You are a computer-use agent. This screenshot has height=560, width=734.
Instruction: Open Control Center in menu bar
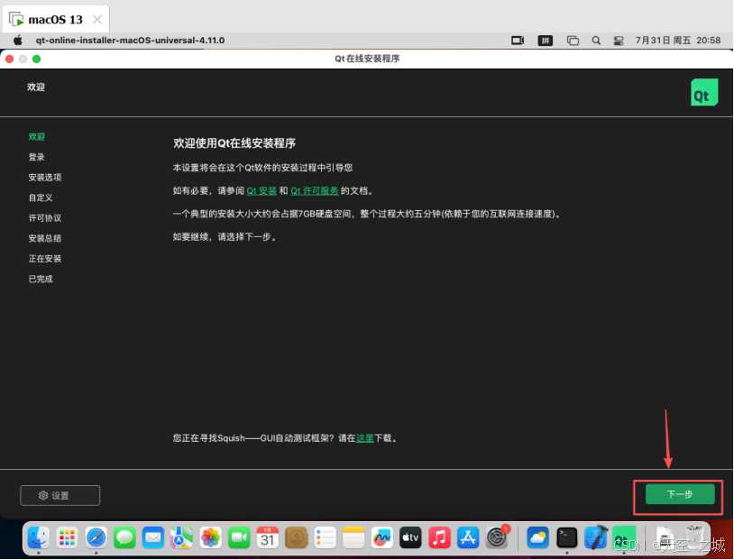tap(619, 41)
